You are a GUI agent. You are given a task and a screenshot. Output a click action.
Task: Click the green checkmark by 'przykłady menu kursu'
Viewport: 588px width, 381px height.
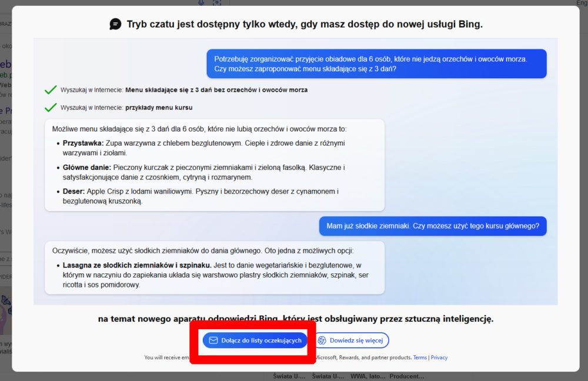[51, 108]
